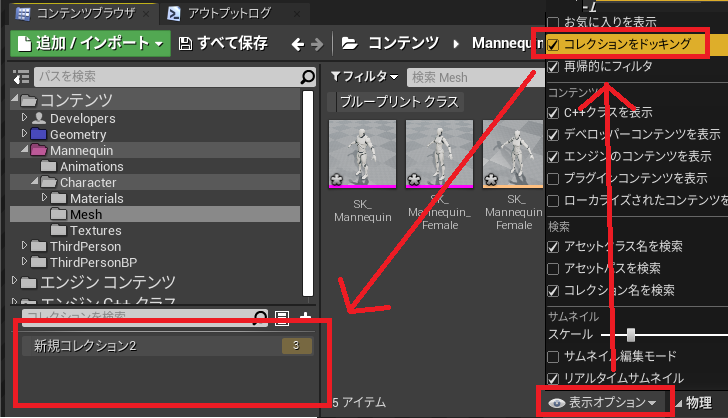Image resolution: width=728 pixels, height=418 pixels.
Task: Click the 物理 tab at the bottom
Action: click(x=698, y=403)
